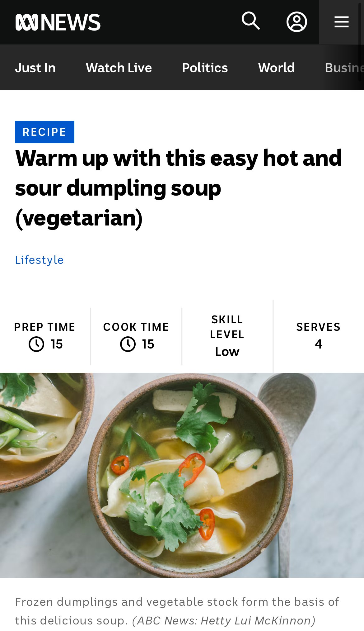Click the dumpling soup article headline
Screen dimensions: 364x631
pyautogui.click(x=179, y=188)
